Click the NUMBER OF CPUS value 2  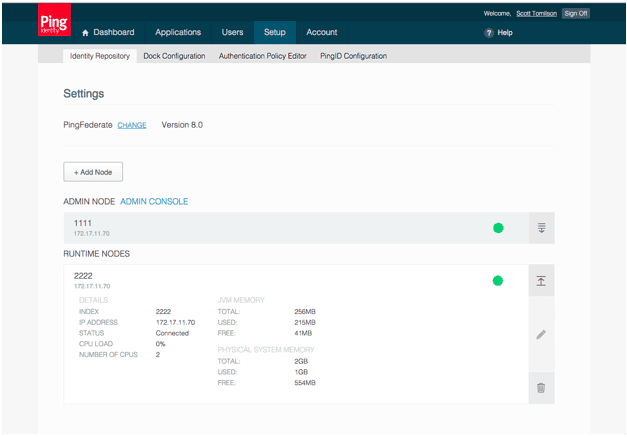158,355
